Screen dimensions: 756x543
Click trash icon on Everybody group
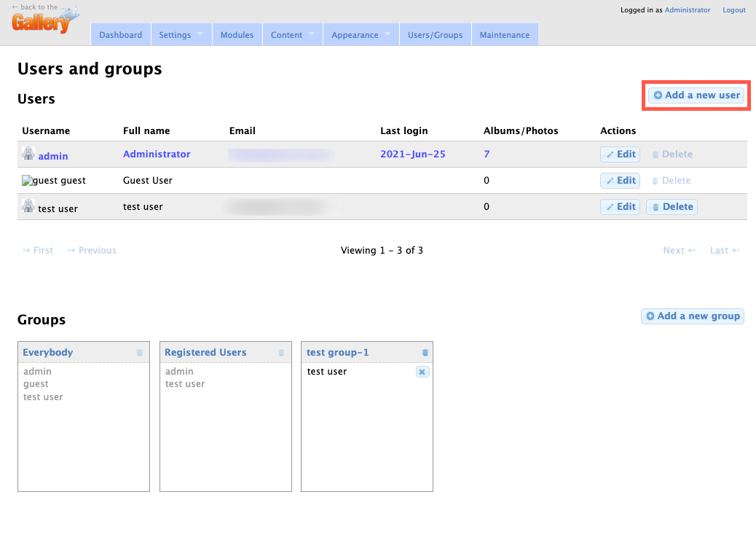coord(140,353)
